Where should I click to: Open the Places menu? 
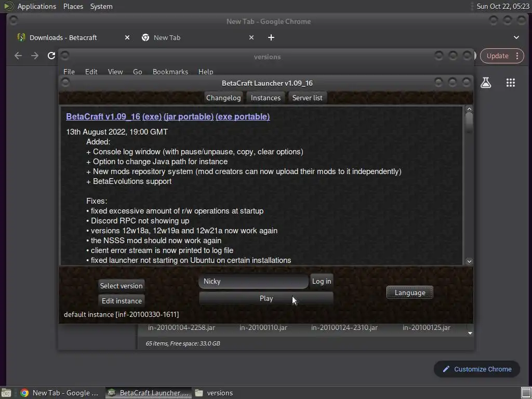73,6
